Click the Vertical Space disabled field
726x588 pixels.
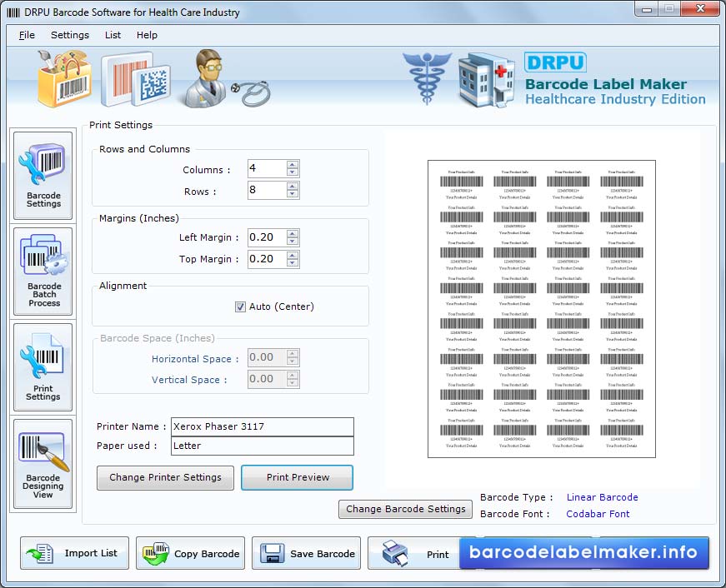[x=268, y=379]
